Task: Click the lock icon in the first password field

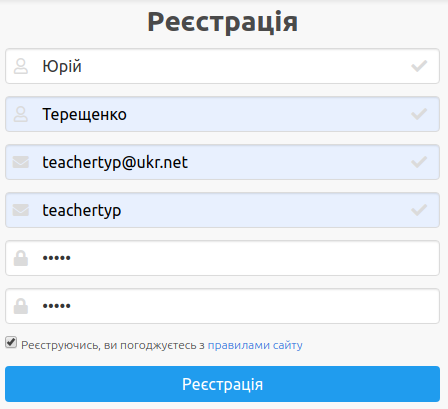Action: 21,258
